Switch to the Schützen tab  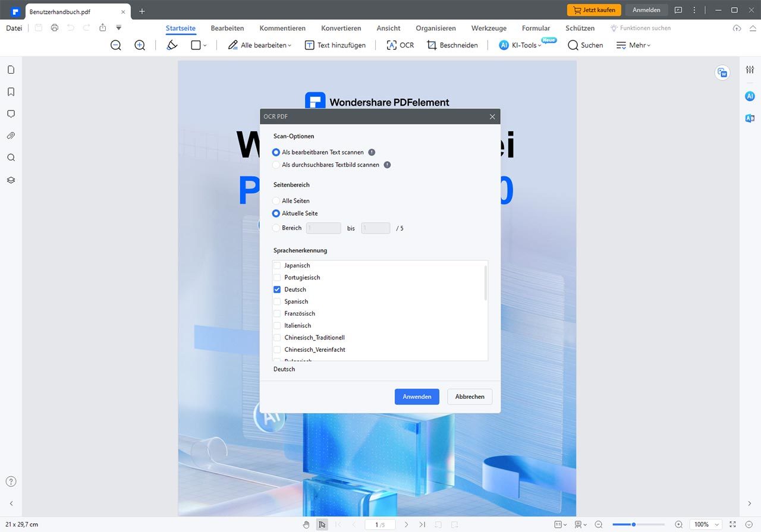pos(580,28)
